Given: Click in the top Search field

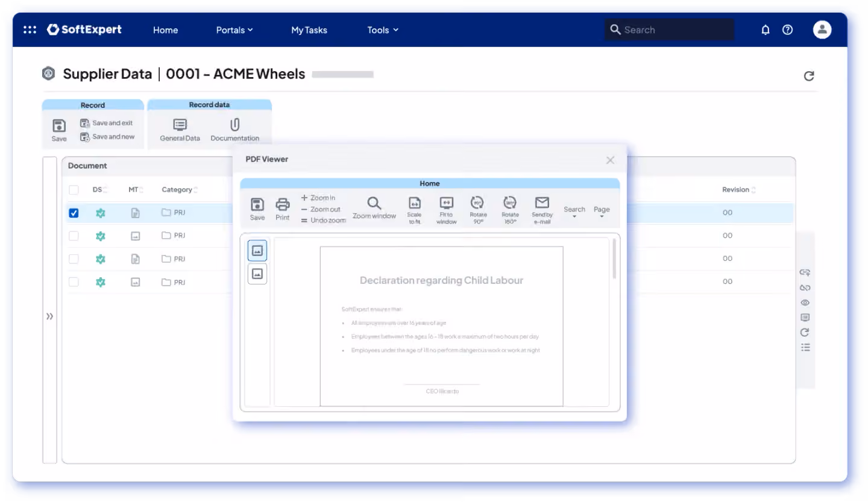Looking at the screenshot, I should click(x=670, y=30).
